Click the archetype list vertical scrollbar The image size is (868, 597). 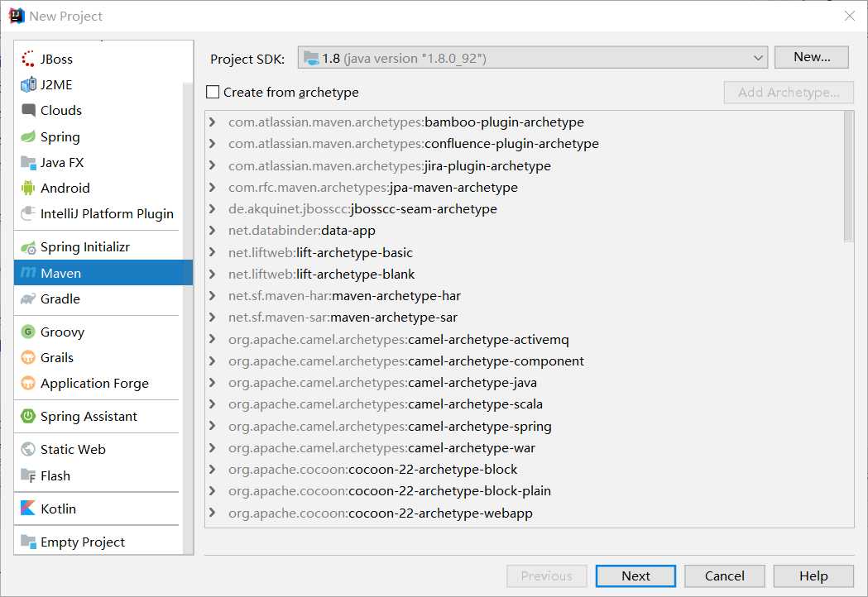(x=849, y=176)
